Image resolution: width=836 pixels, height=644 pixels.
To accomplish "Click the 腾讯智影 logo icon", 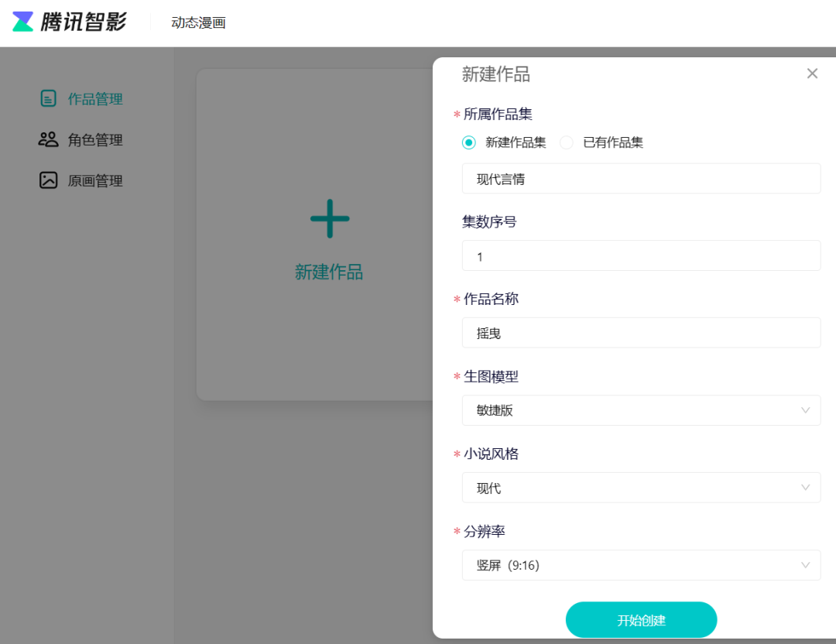I will 22,21.
